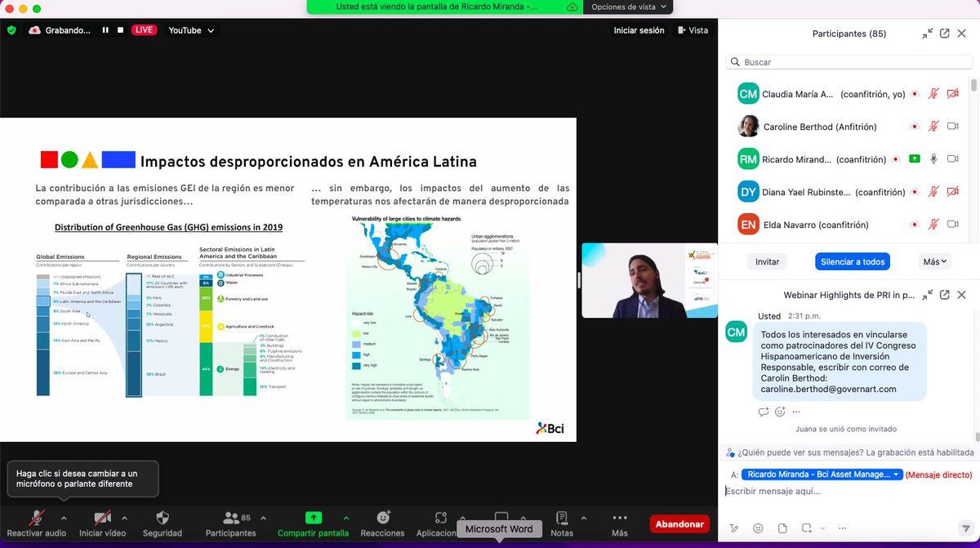Select Claudia María participant row avatar
This screenshot has width=980, height=548.
[x=748, y=94]
